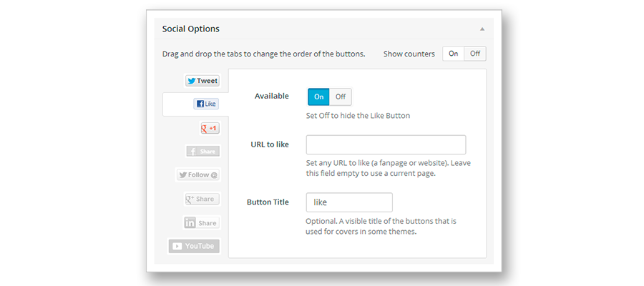Select the Twitter Tweet button tab
This screenshot has height=286, width=644.
(203, 81)
